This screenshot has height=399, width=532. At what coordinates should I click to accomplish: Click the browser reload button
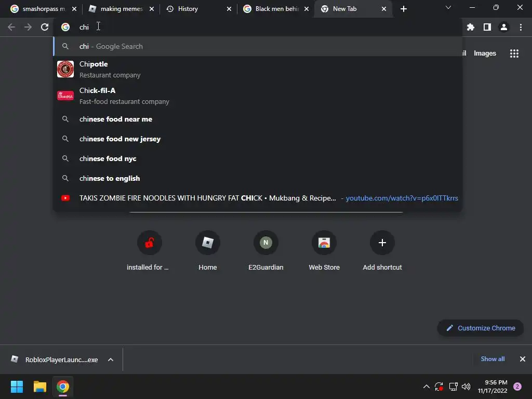tap(45, 27)
